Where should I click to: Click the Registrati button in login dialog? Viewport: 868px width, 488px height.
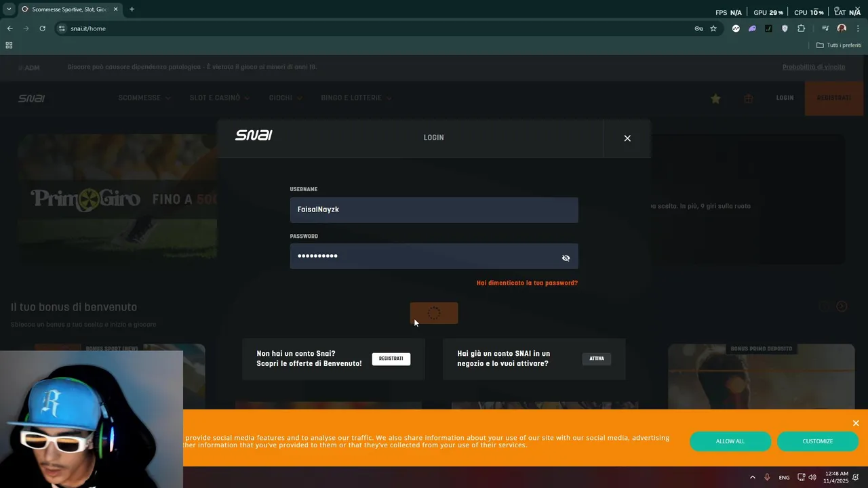(391, 359)
